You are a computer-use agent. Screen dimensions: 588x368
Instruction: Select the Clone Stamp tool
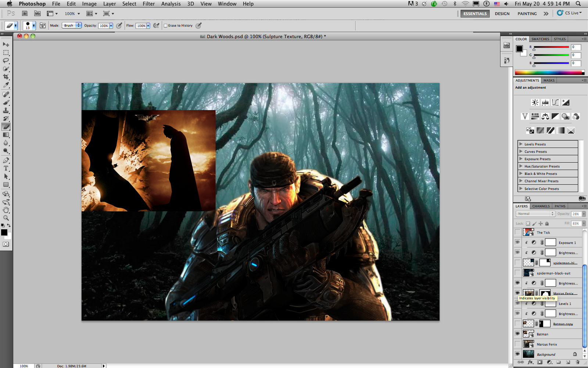coord(6,110)
